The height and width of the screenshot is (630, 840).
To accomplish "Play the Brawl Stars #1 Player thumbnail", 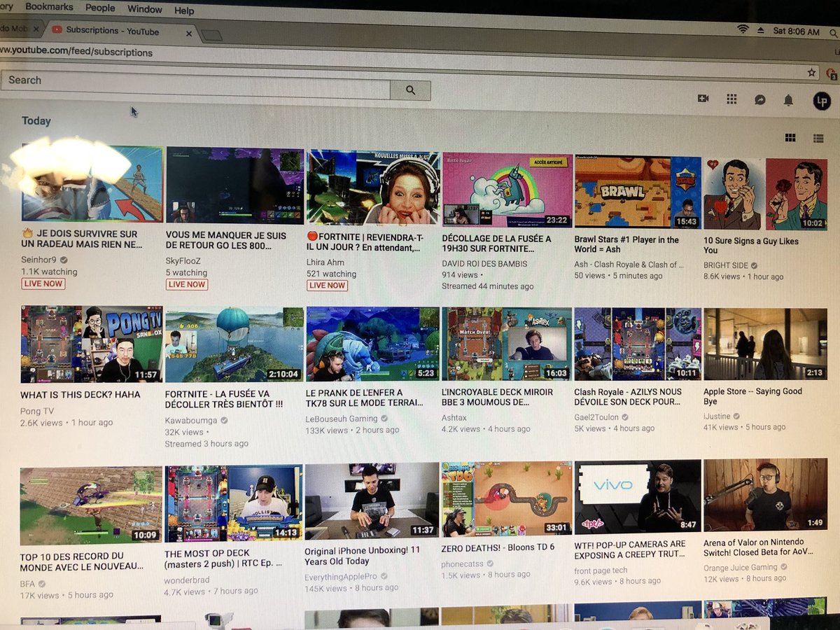I will coord(638,192).
